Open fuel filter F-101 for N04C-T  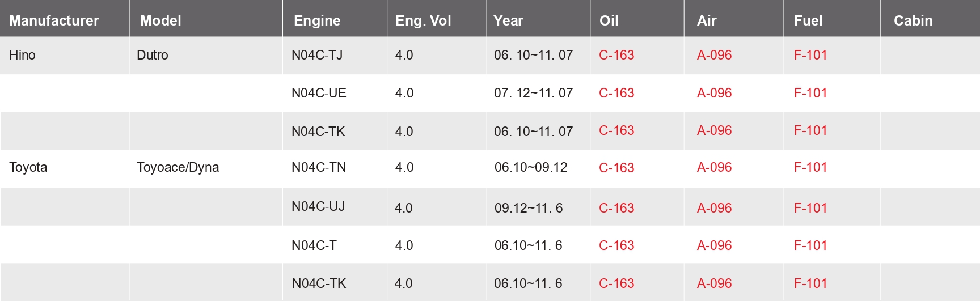pyautogui.click(x=810, y=245)
